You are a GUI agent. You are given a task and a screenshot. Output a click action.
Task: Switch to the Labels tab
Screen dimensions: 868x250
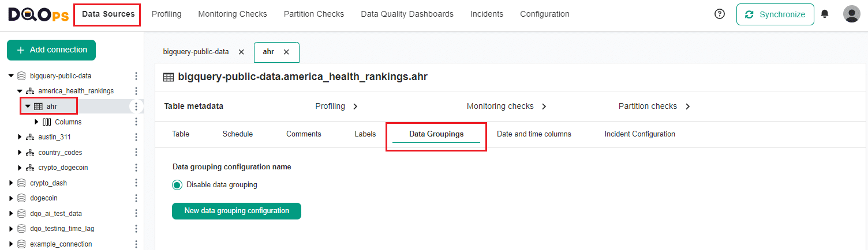point(365,134)
